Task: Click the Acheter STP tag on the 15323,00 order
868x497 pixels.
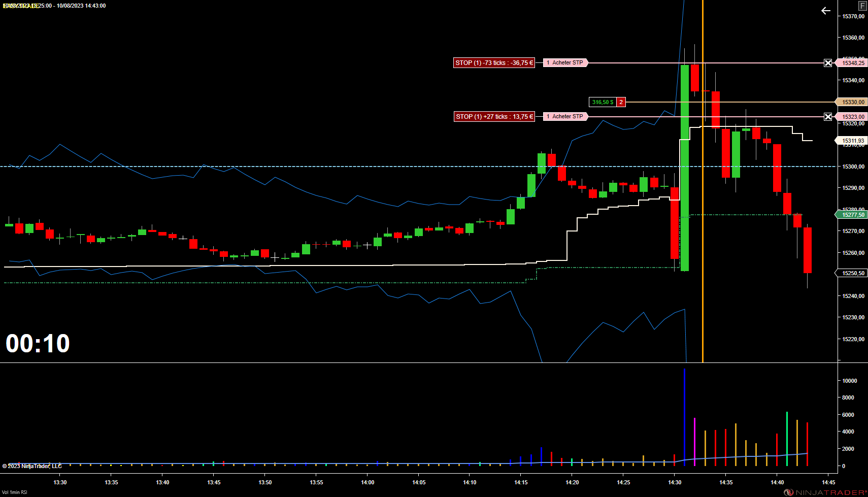Action: 565,117
